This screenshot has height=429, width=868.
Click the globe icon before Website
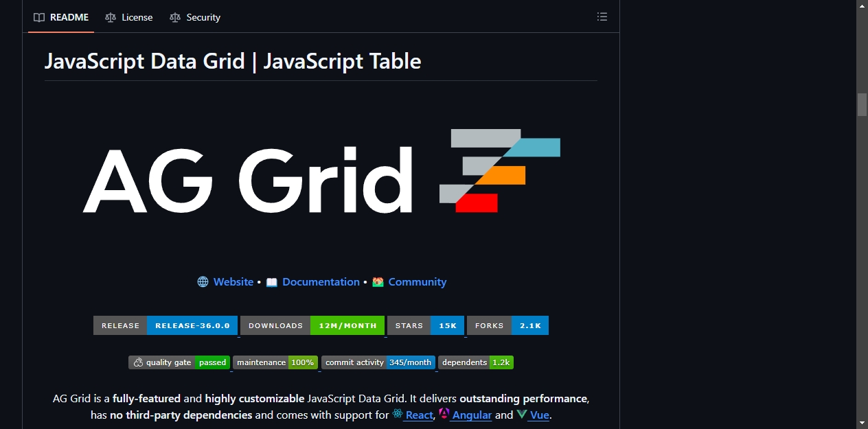point(203,282)
